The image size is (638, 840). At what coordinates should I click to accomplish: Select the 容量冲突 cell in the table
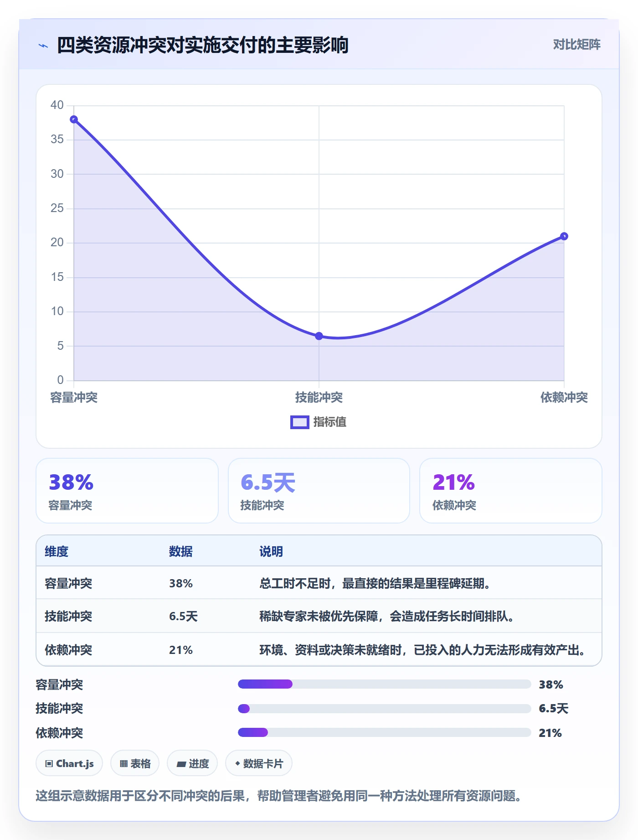pos(68,583)
